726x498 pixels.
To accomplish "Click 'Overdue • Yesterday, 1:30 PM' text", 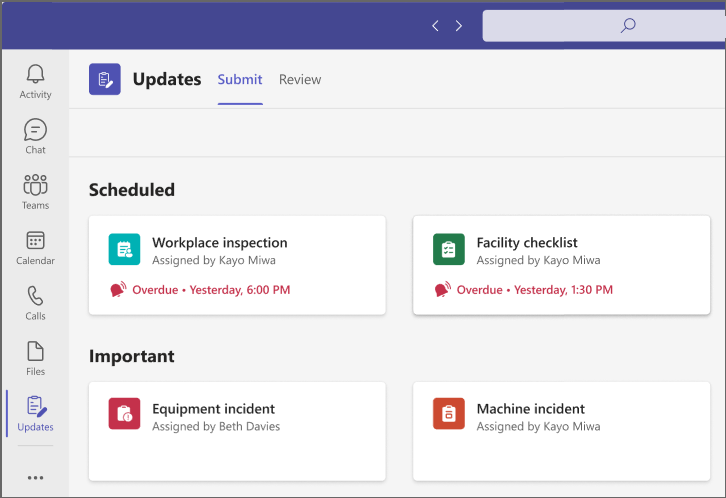I will tap(535, 290).
